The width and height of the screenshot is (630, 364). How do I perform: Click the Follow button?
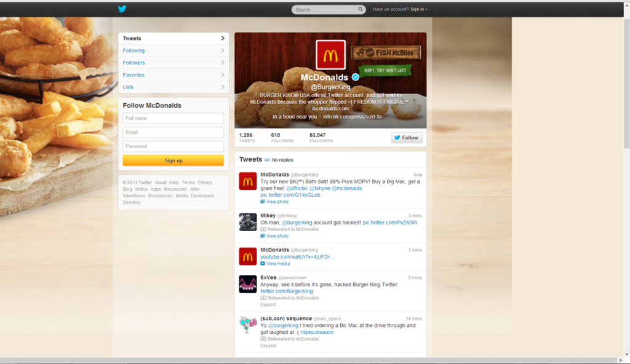coord(407,137)
